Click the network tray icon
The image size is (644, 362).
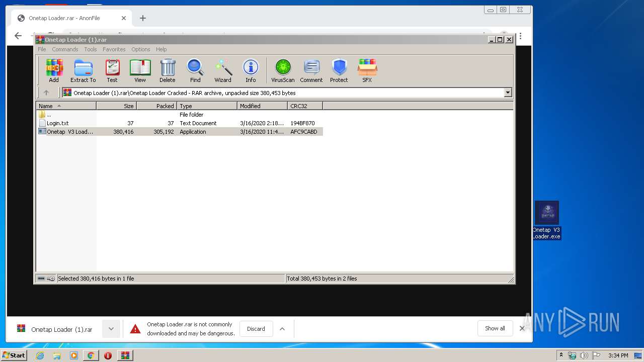572,355
